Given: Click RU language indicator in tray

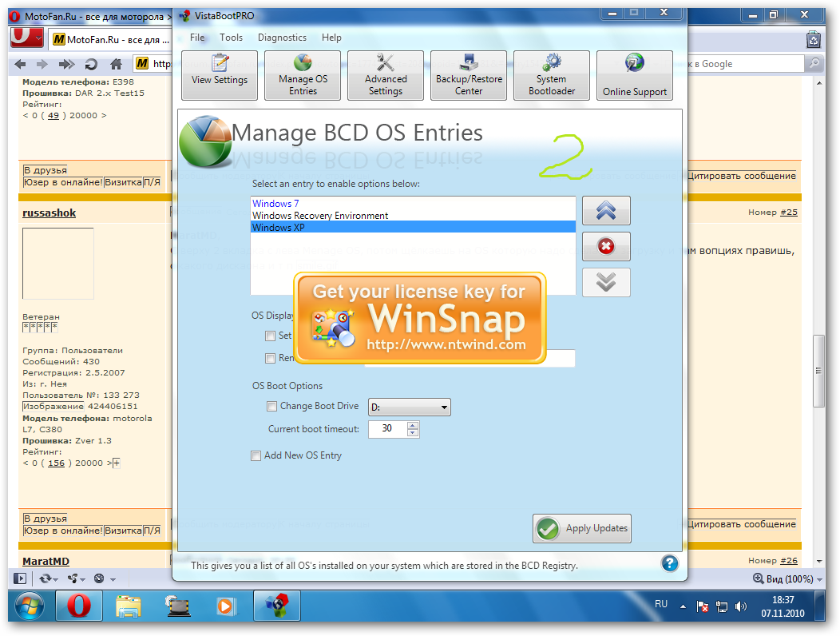Looking at the screenshot, I should click(661, 604).
